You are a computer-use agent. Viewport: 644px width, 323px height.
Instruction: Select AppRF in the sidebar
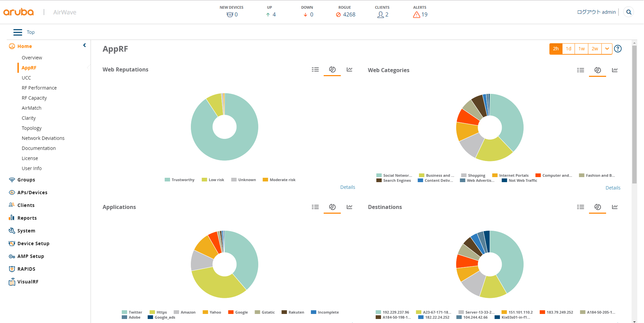pyautogui.click(x=29, y=68)
